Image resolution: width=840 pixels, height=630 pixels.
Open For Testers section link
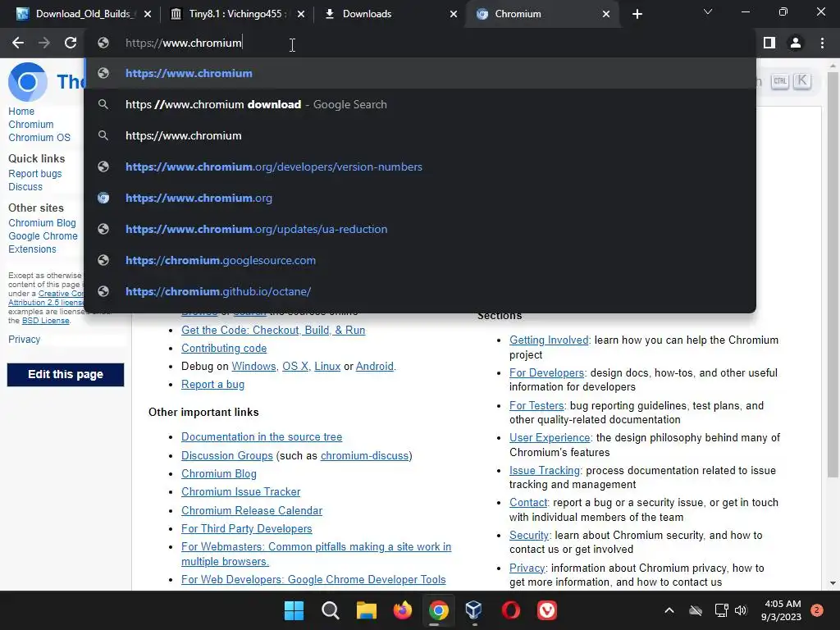pyautogui.click(x=536, y=406)
